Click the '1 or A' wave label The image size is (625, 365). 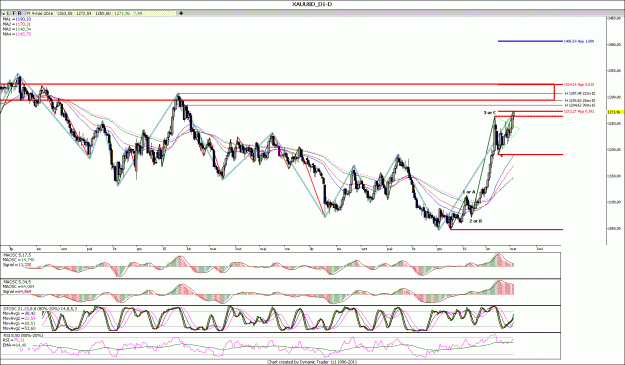[469, 192]
